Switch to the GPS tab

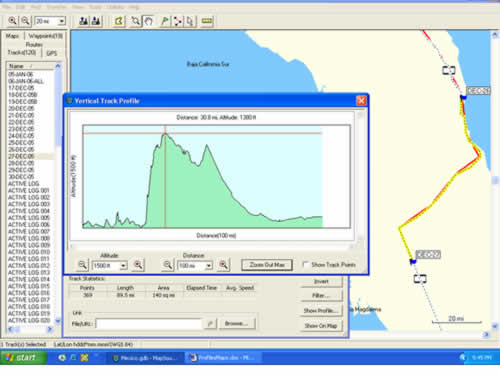[x=52, y=53]
